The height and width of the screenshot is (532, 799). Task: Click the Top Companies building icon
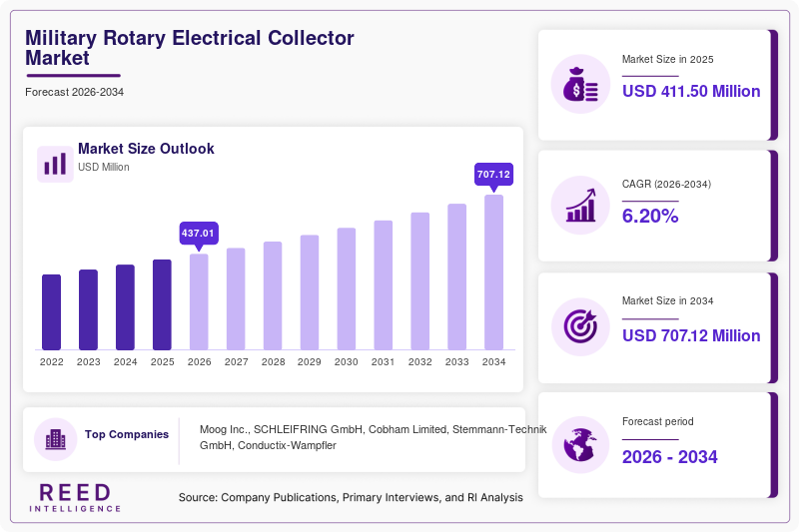(56, 439)
